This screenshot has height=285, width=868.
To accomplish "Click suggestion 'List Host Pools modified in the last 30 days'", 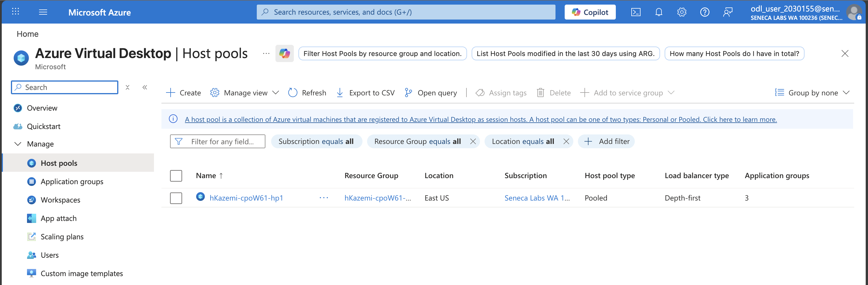I will pos(566,53).
